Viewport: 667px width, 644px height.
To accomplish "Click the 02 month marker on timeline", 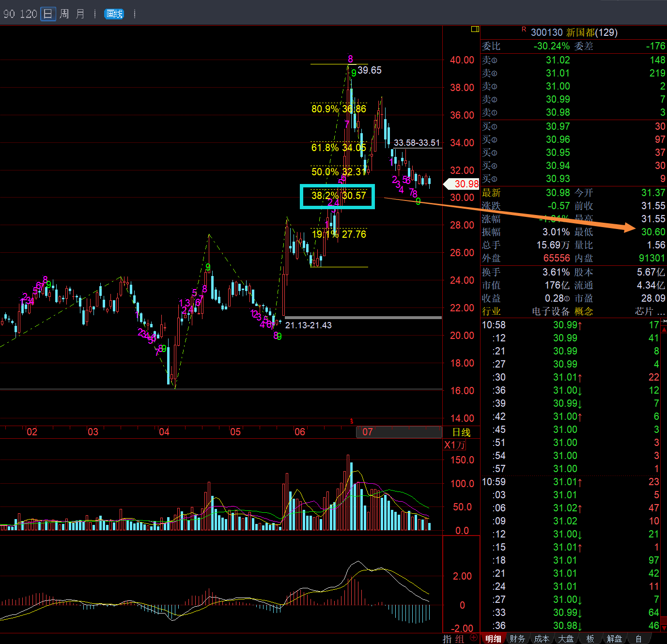I will click(31, 432).
